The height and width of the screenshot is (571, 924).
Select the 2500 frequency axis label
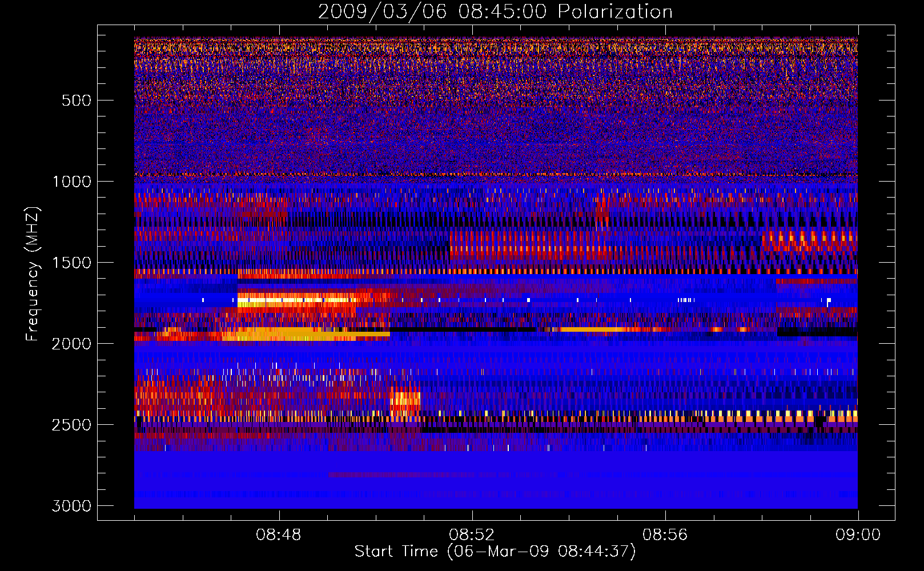point(71,425)
